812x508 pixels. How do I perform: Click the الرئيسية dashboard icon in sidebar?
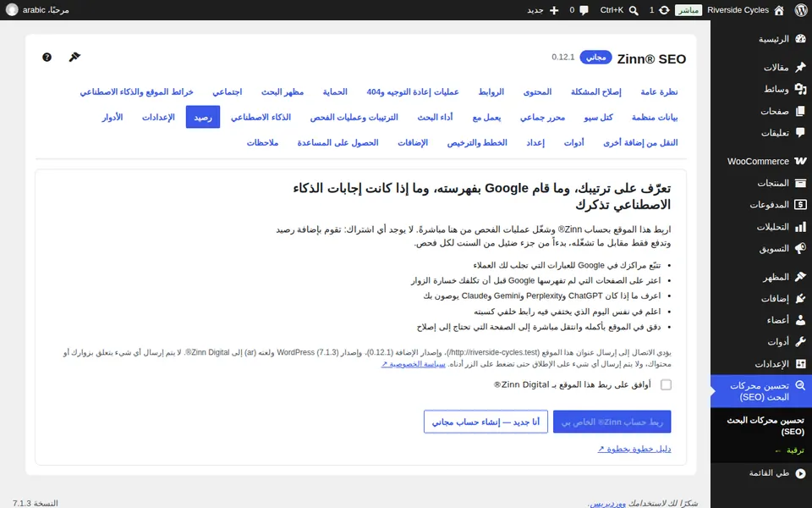tap(801, 39)
